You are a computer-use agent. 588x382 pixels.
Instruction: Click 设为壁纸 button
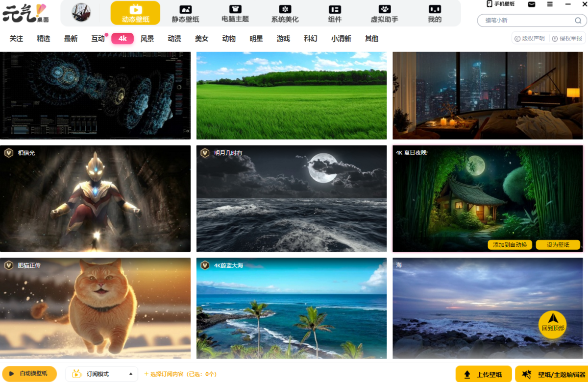click(558, 245)
